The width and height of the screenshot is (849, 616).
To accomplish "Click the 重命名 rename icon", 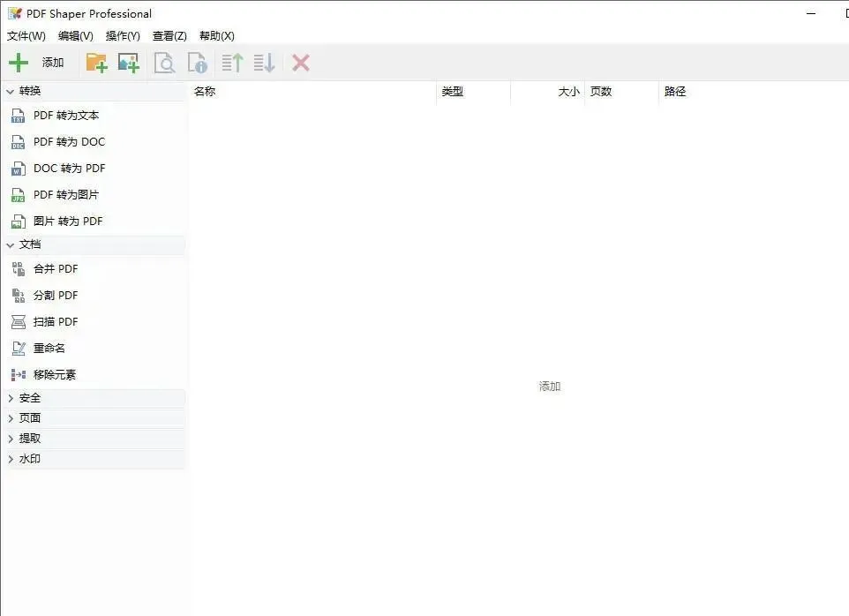I will pyautogui.click(x=18, y=349).
